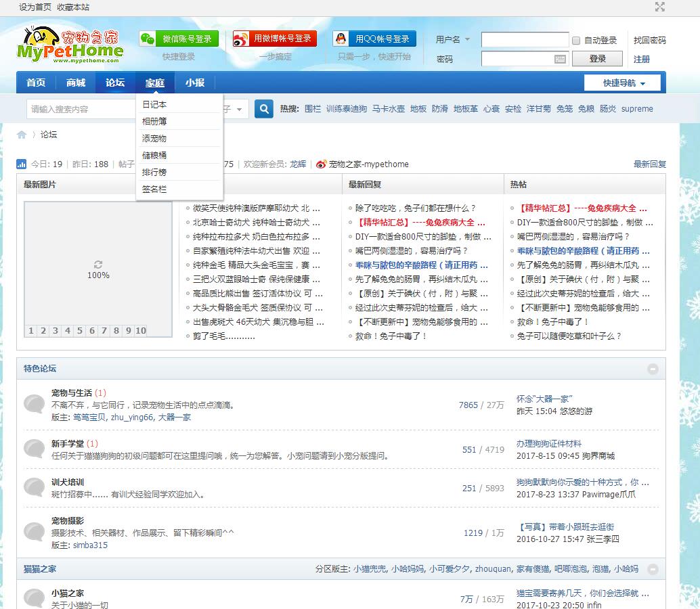Viewport: 700px width, 609px height.
Task: Click the MyPetHome logo
Action: point(70,45)
